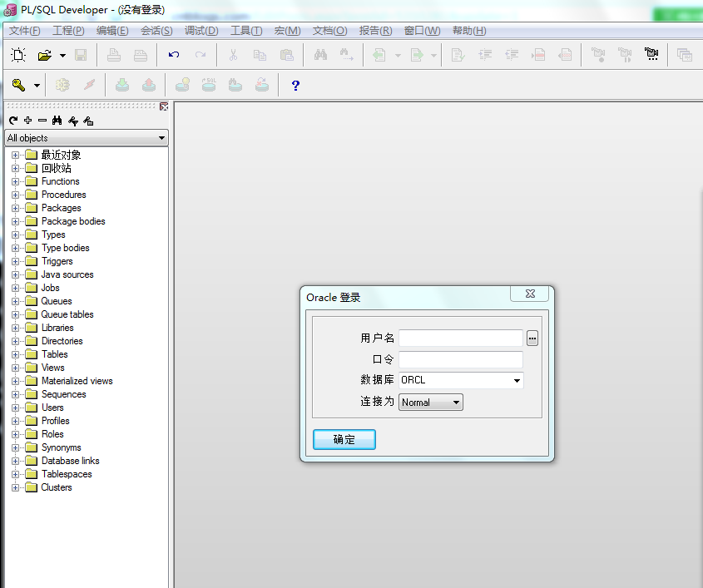703x588 pixels.
Task: Click the window list icon in the toolbar
Action: 685,55
